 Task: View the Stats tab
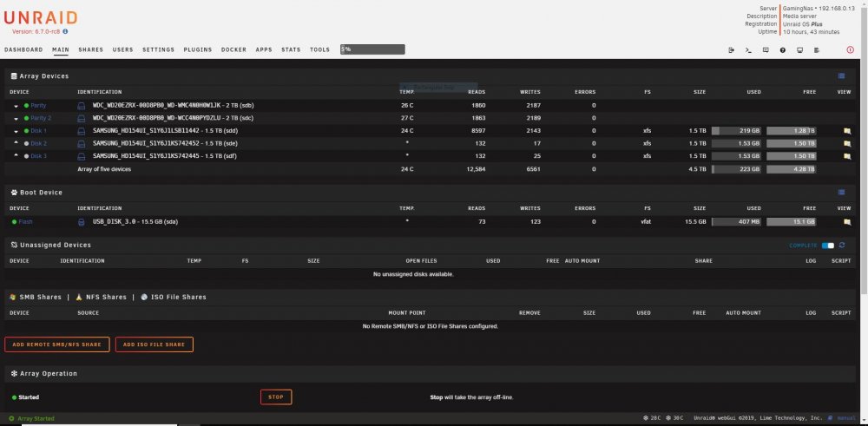point(291,49)
